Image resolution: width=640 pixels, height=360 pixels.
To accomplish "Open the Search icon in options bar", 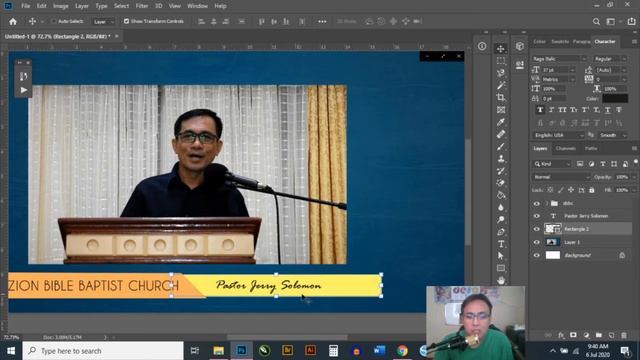I will click(x=596, y=22).
